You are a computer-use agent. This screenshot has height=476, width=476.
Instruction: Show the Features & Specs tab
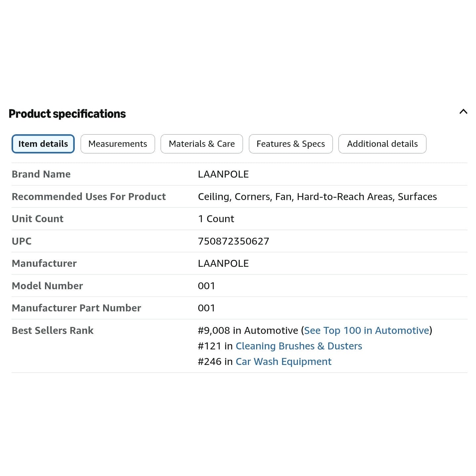pyautogui.click(x=291, y=144)
